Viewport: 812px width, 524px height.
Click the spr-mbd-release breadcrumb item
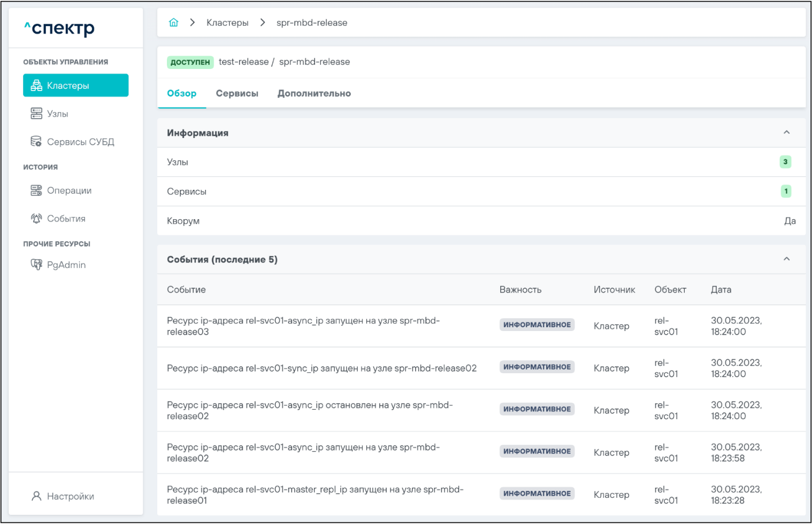[312, 22]
